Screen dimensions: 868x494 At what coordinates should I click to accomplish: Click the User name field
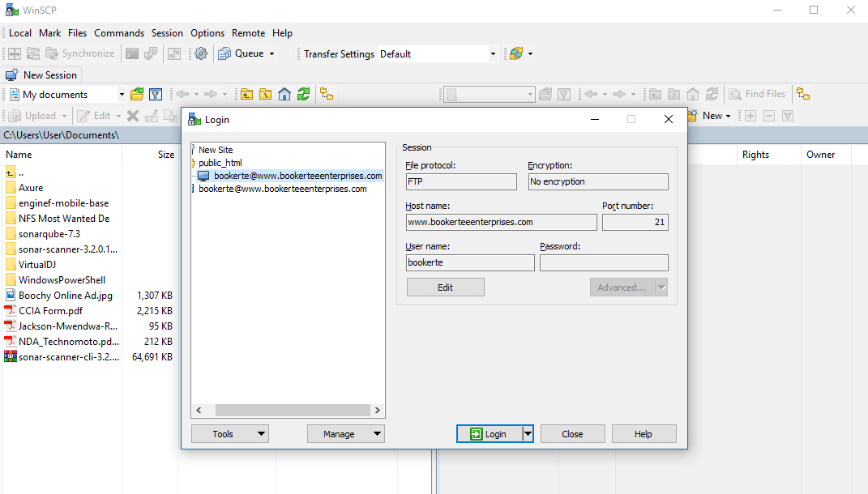(x=470, y=262)
